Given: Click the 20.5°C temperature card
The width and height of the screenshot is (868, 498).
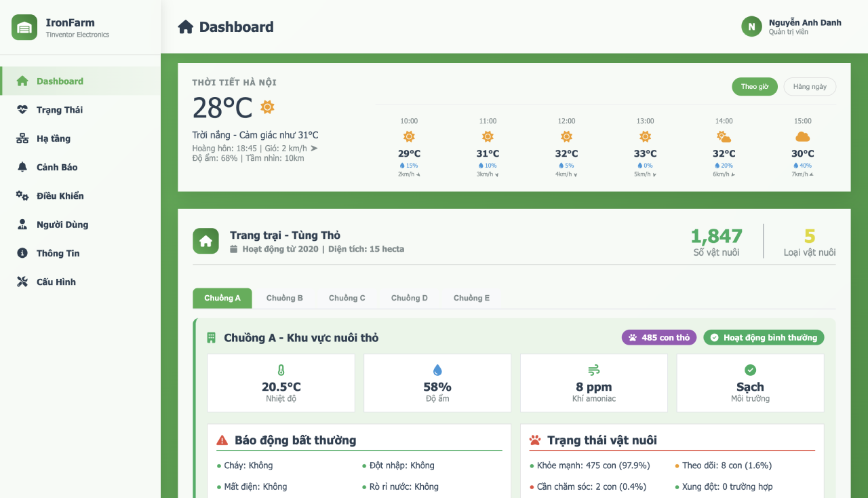Looking at the screenshot, I should (x=281, y=383).
